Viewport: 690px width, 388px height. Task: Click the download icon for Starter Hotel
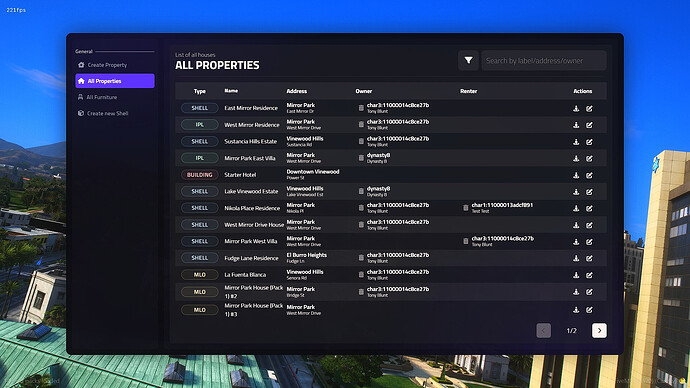(x=576, y=175)
